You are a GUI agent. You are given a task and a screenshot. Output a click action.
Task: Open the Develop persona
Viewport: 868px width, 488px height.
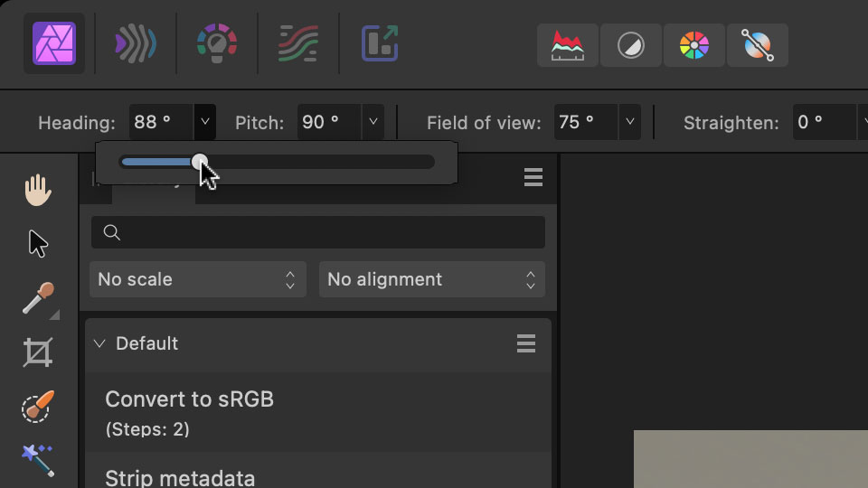coord(217,43)
